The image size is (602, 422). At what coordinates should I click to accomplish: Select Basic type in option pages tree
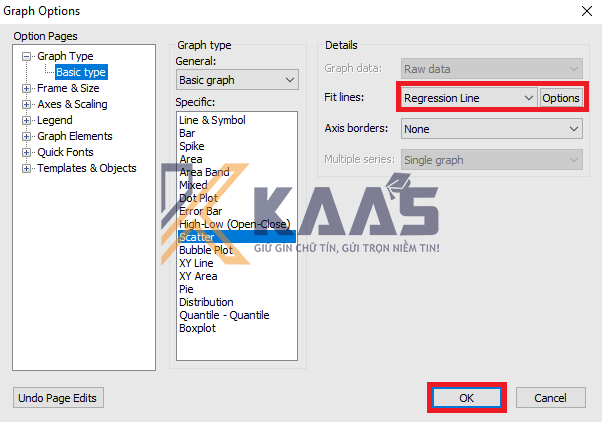80,72
